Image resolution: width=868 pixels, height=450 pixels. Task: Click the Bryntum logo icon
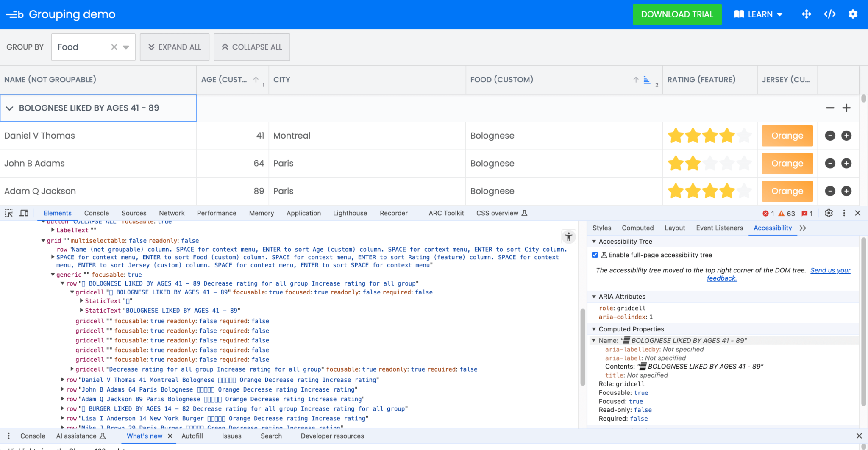[x=15, y=14]
